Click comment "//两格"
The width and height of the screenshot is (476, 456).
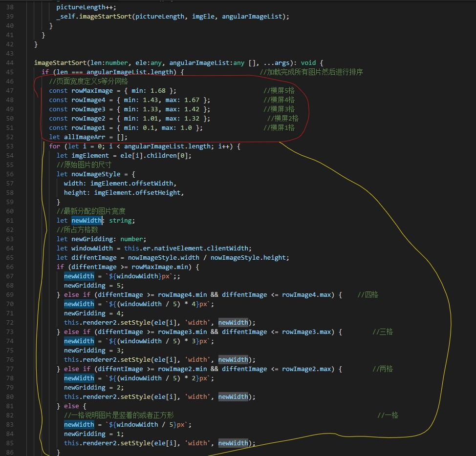point(383,369)
